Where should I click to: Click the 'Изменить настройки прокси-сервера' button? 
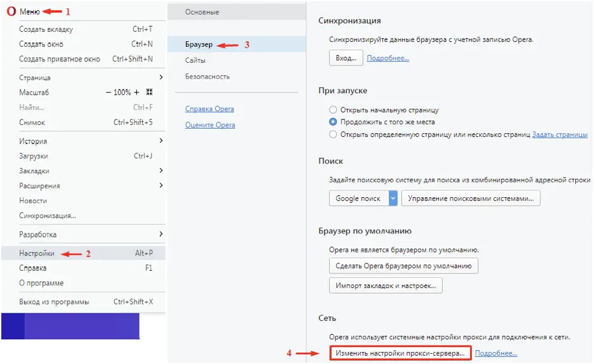tap(400, 353)
